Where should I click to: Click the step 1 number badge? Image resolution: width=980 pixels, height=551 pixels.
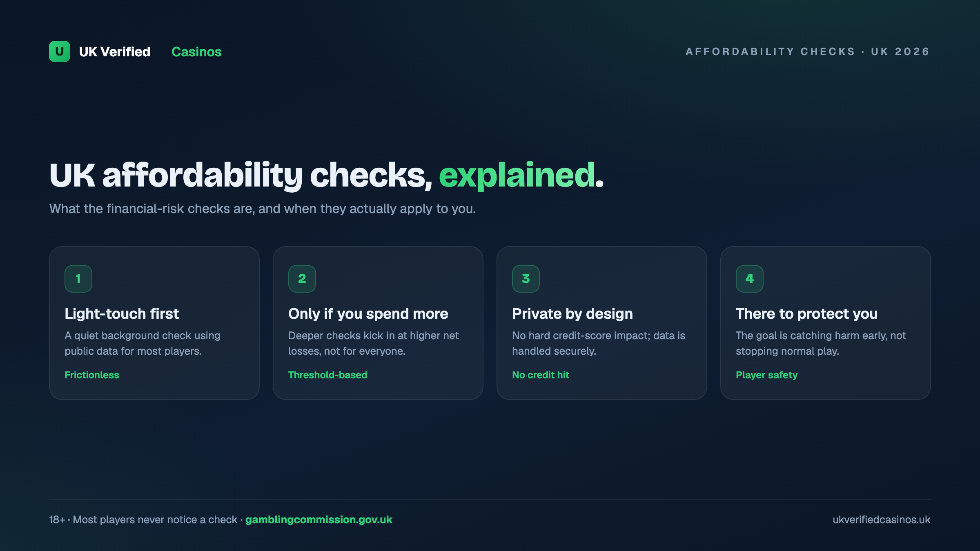(78, 279)
